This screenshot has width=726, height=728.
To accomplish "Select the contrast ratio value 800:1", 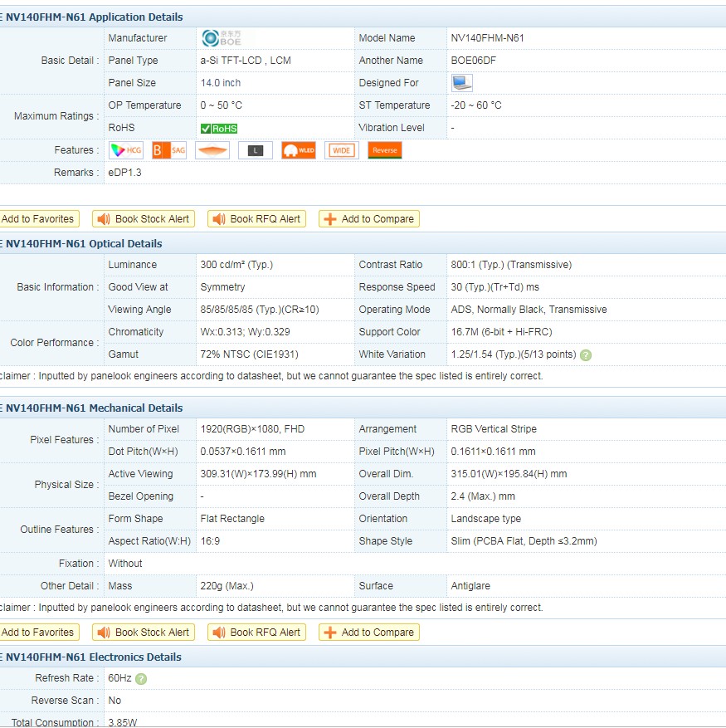I will click(511, 265).
